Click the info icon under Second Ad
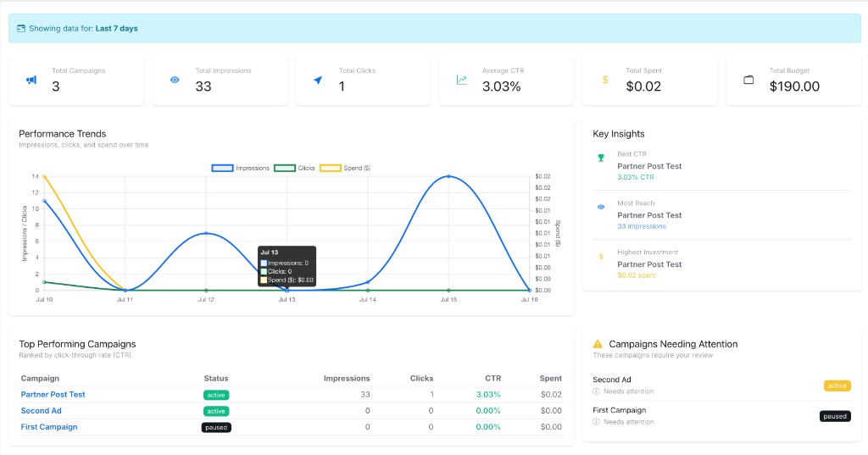Screen dimensions: 868x455 point(596,391)
